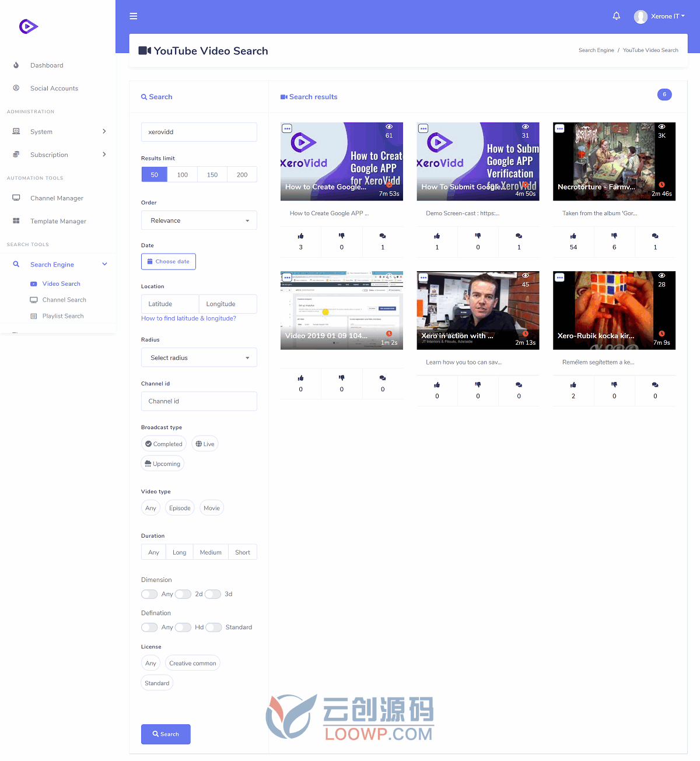Viewport: 700px width, 761px height.
Task: Click views eye icon on Necrotorture thumbnail
Action: pos(662,127)
